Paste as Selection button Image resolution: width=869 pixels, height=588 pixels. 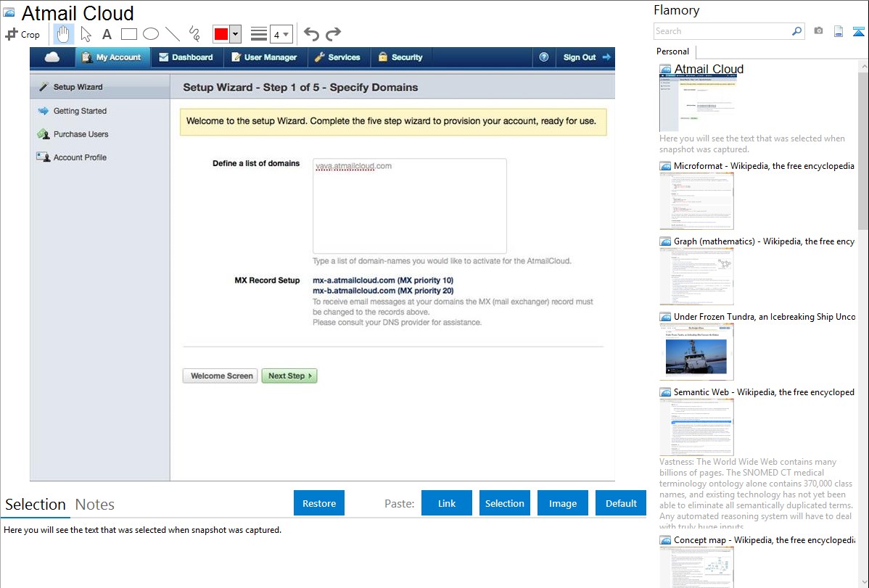[x=504, y=503]
